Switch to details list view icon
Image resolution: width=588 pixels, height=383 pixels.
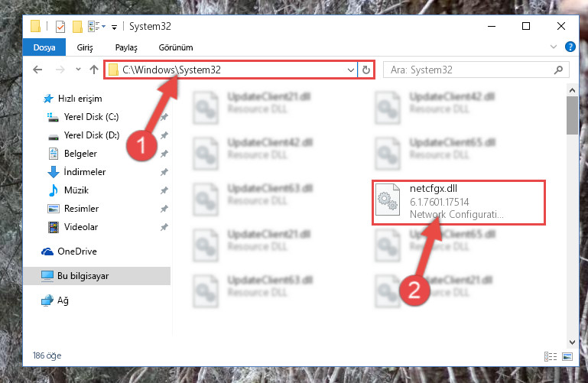[551, 356]
